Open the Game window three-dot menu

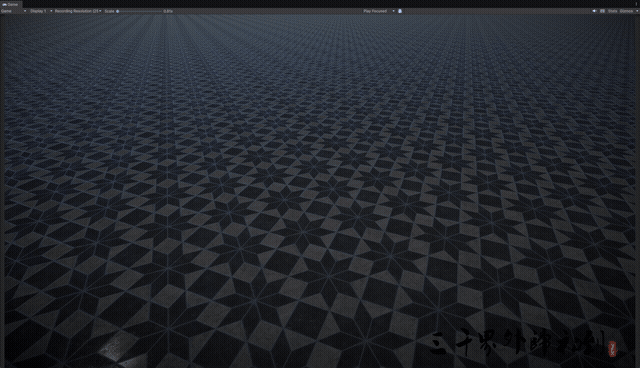click(637, 4)
